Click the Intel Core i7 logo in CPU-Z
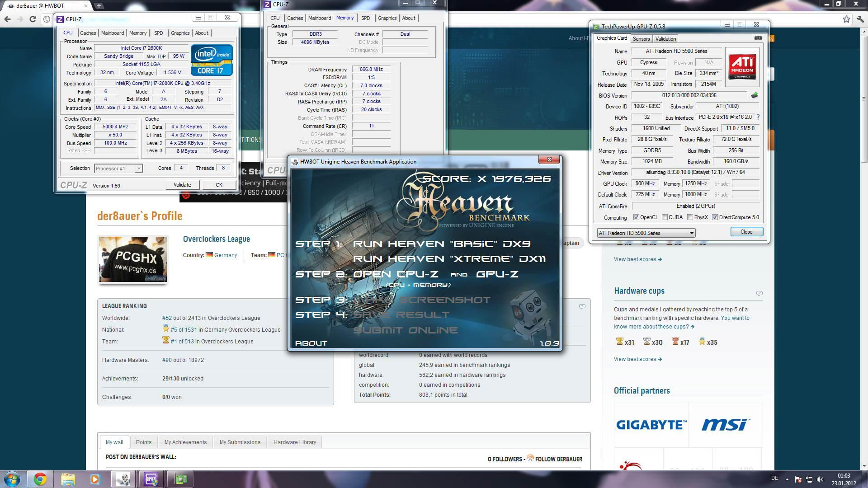868x488 pixels. coord(212,60)
